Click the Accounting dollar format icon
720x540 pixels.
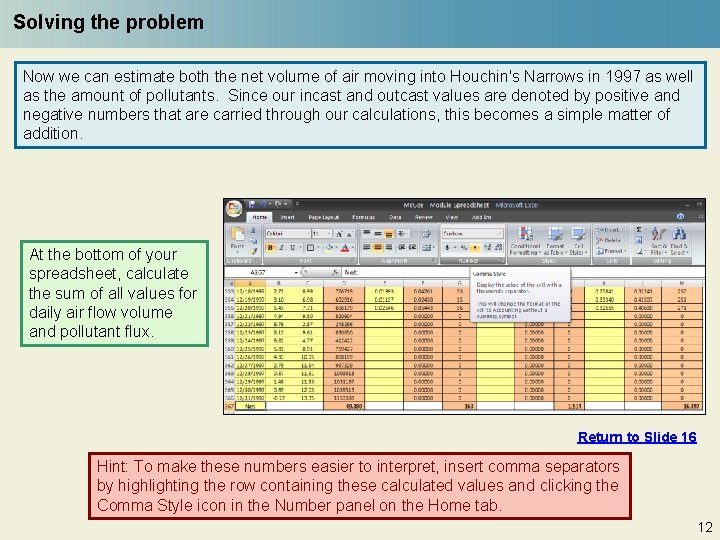pyautogui.click(x=447, y=247)
